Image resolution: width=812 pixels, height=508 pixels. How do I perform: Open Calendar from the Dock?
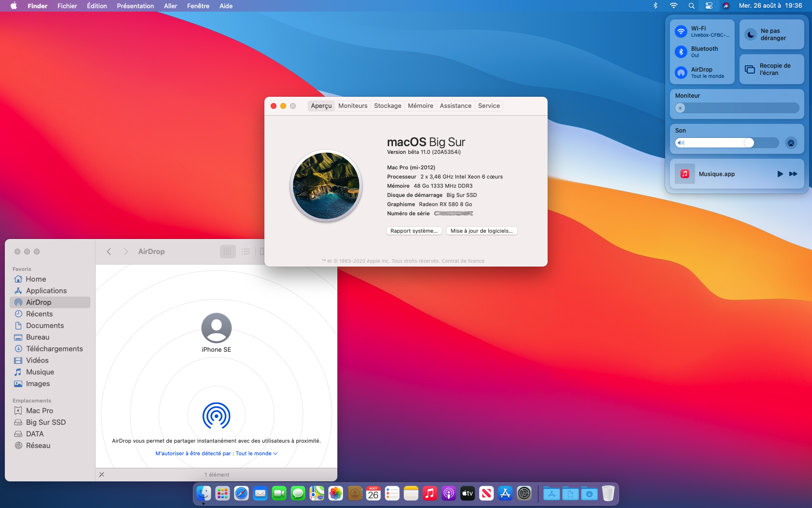point(373,493)
